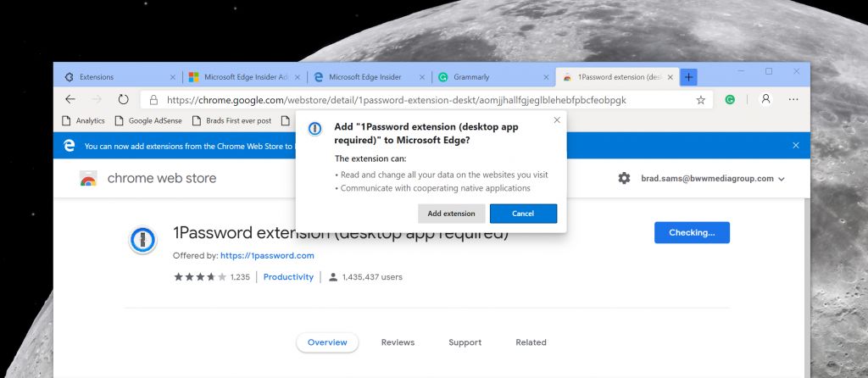
Task: Click the address bar URL field
Action: (x=426, y=100)
